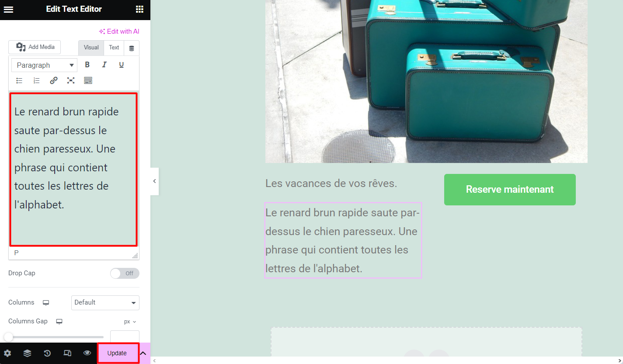Switch responsive mode view
The height and width of the screenshot is (364, 623).
[x=67, y=353]
